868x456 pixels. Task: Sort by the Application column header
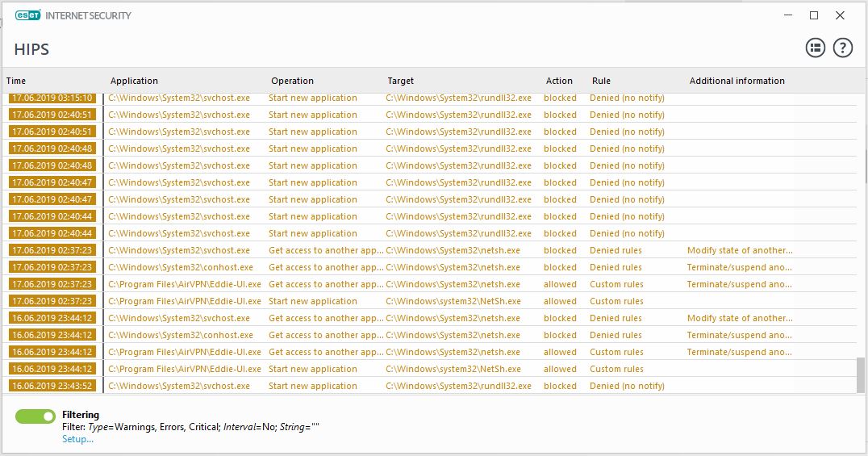[134, 81]
